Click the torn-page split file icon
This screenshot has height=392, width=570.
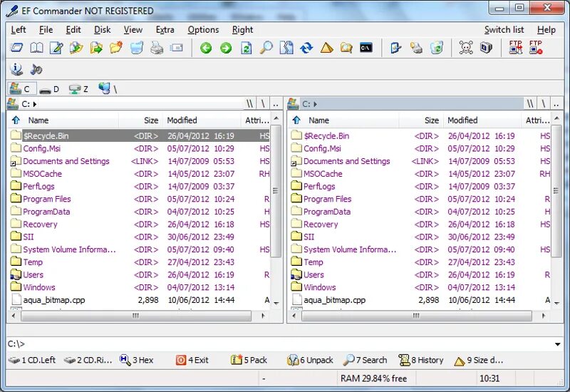tap(286, 48)
